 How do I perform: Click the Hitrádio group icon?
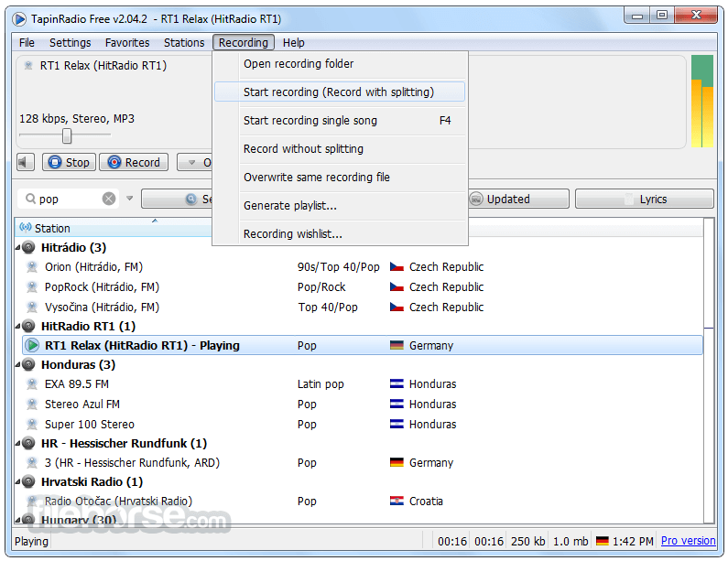pos(28,247)
